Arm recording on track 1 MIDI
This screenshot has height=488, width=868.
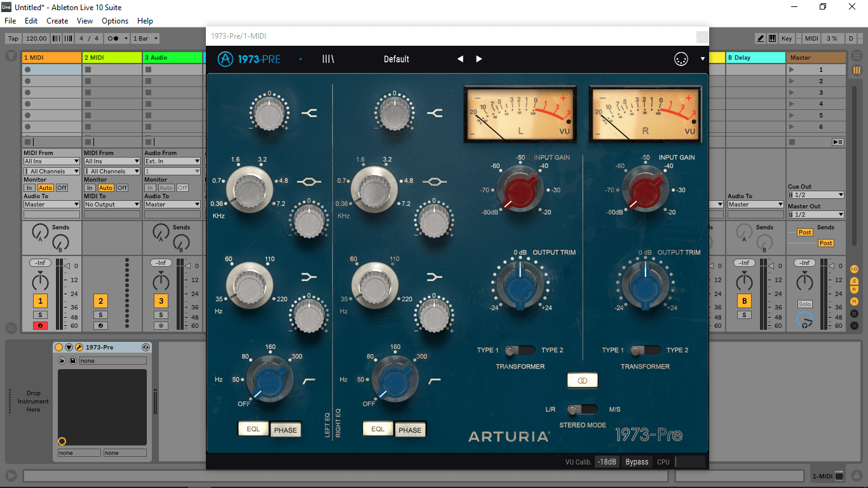40,325
